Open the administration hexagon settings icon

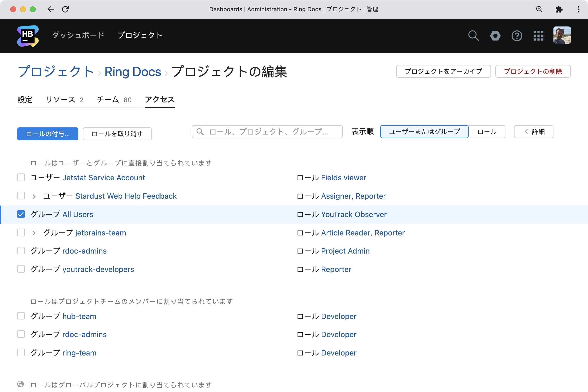[x=495, y=36]
